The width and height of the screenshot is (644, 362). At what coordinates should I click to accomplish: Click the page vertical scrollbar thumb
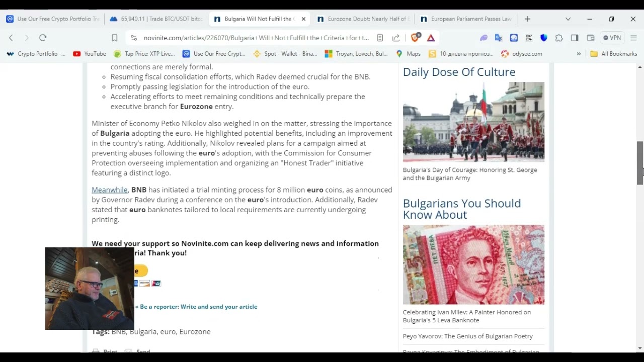[x=640, y=163]
